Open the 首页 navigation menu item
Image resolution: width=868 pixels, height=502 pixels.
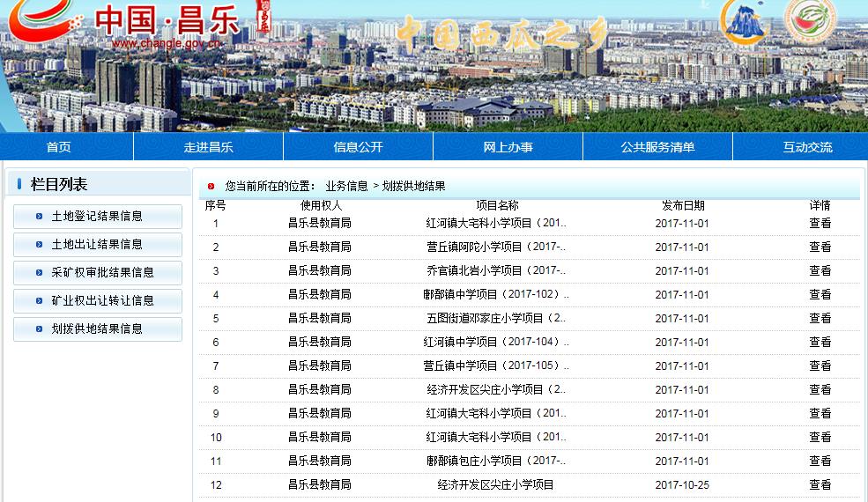click(59, 147)
